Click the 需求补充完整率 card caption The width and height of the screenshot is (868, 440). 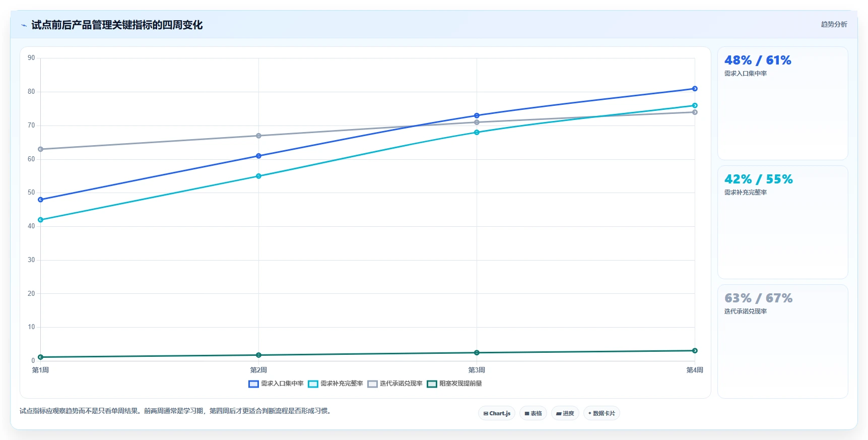point(746,193)
